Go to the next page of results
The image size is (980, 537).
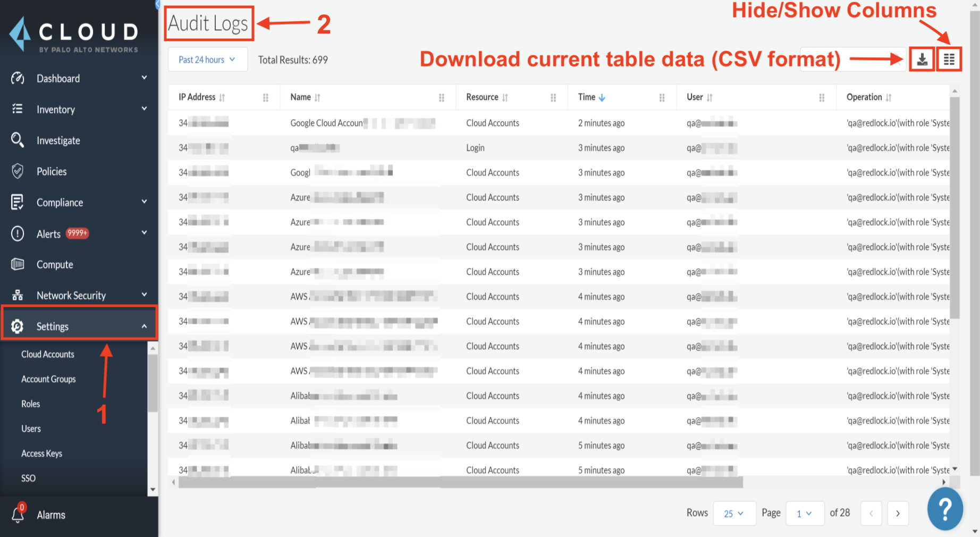[x=898, y=513]
